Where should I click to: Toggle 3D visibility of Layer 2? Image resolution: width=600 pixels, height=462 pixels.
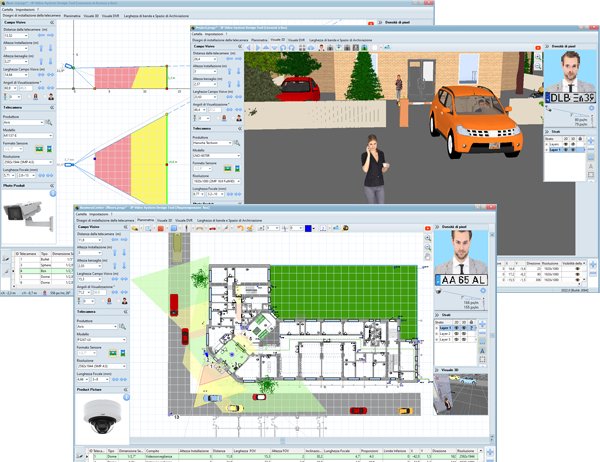464,334
